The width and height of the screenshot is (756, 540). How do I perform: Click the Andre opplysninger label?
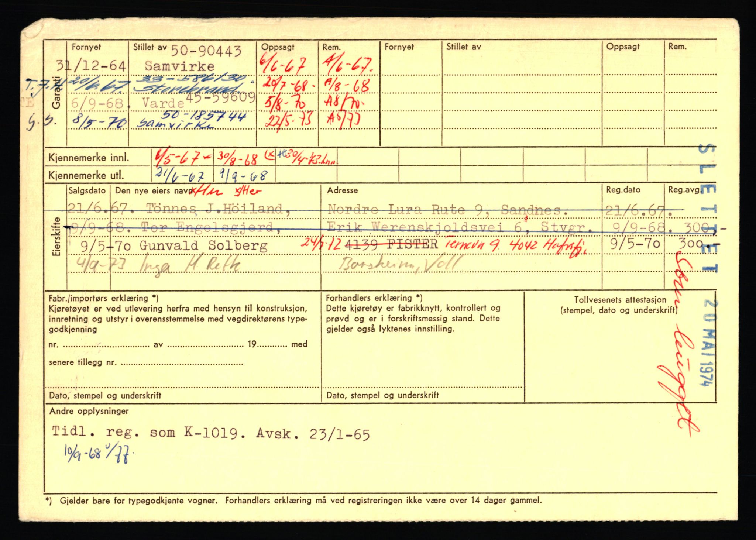89,411
